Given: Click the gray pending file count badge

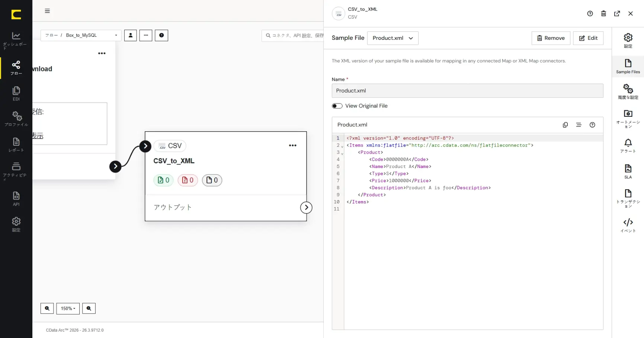Looking at the screenshot, I should tap(212, 180).
